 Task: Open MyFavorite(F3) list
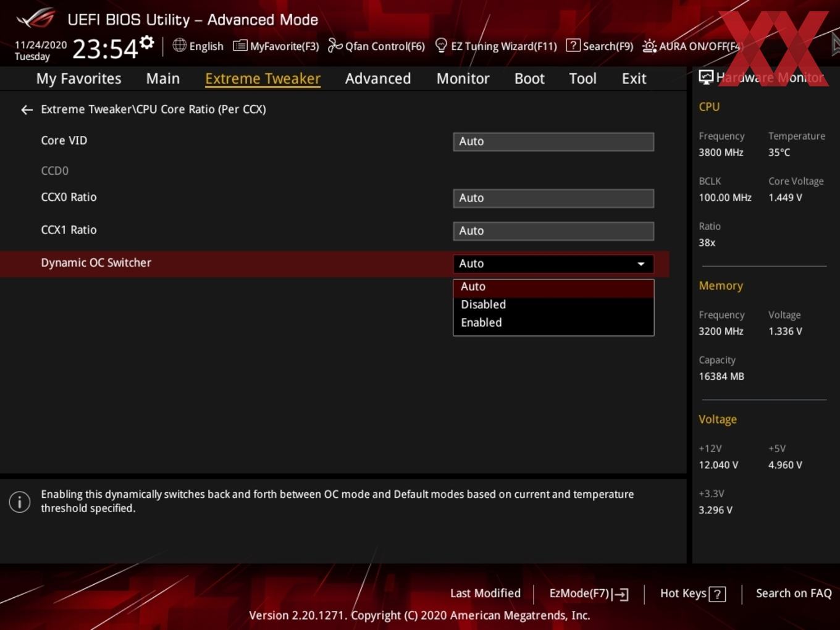[x=276, y=46]
